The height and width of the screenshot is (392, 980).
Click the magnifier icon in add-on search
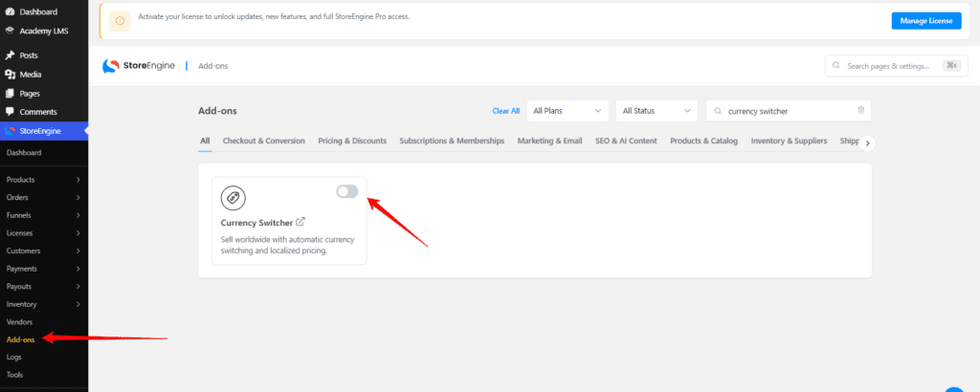pyautogui.click(x=718, y=111)
